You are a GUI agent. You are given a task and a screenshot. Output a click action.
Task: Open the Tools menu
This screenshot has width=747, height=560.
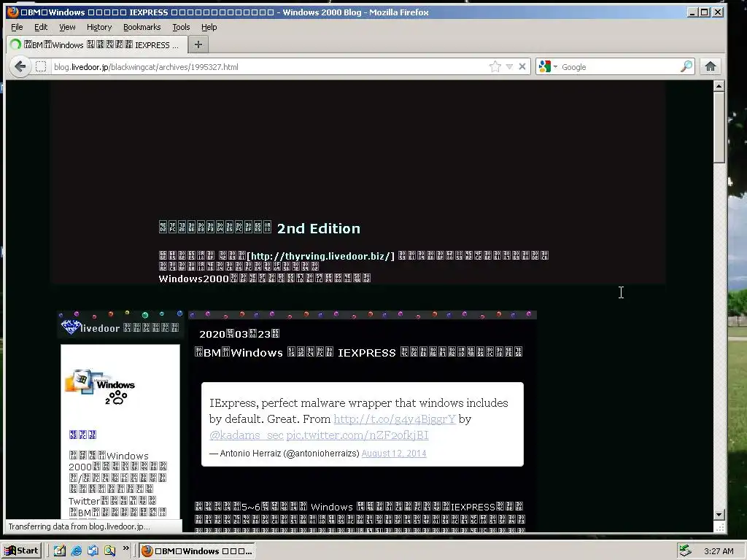click(x=181, y=27)
